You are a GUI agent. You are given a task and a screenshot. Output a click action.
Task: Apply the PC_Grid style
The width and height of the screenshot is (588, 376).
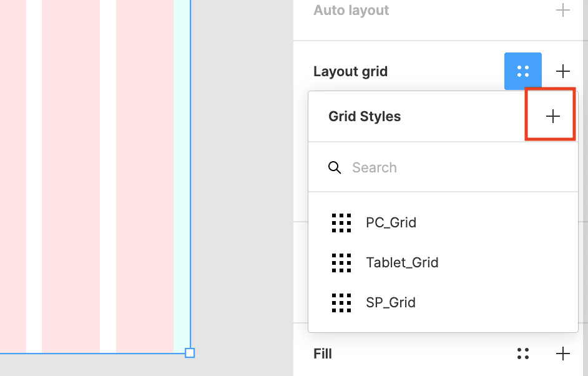point(391,222)
